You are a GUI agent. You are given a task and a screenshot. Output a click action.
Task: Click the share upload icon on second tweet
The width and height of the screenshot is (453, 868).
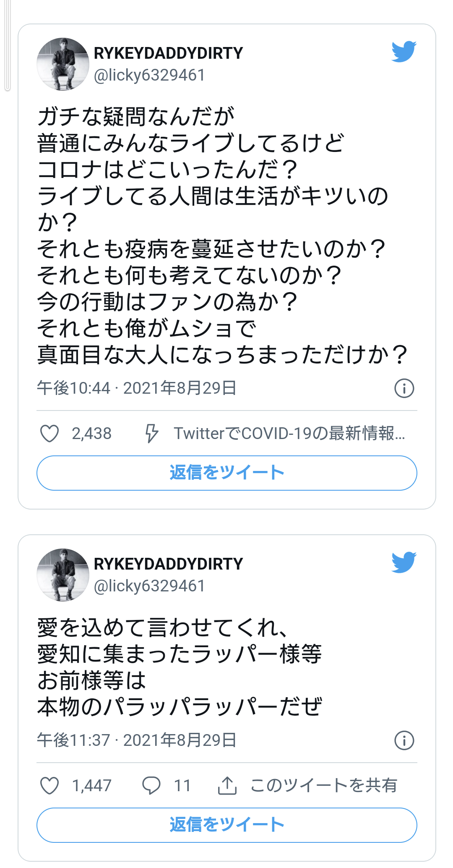pyautogui.click(x=227, y=785)
